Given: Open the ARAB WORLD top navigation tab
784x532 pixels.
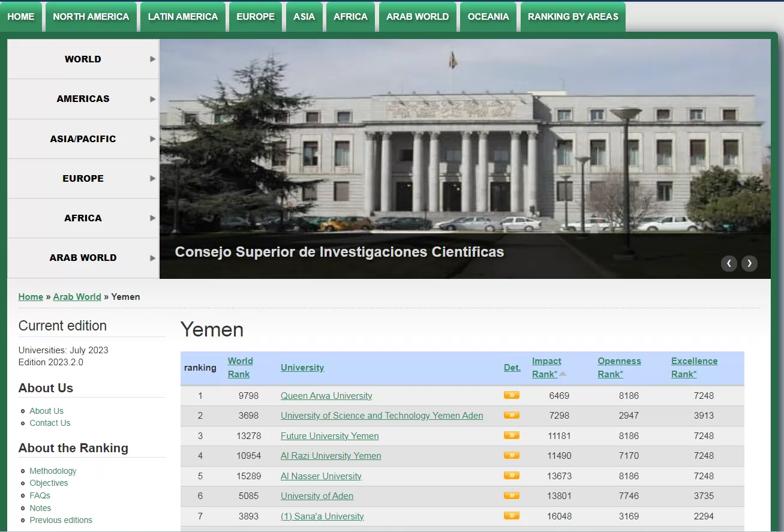Looking at the screenshot, I should click(417, 17).
